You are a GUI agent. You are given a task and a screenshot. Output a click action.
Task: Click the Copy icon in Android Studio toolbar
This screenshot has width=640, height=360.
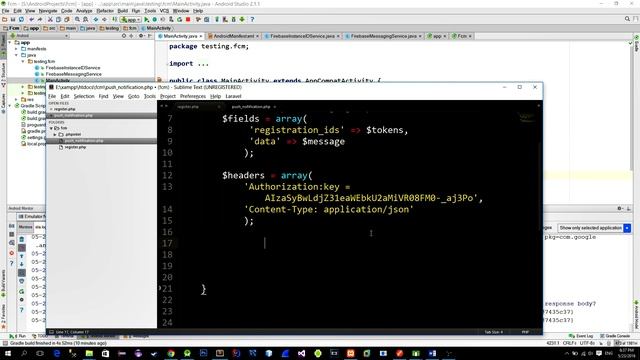[58, 19]
